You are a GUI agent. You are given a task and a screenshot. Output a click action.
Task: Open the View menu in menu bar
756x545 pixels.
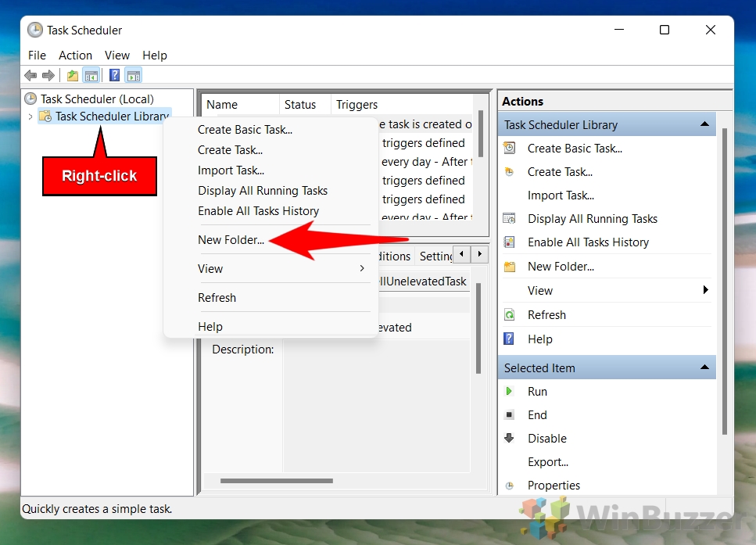(117, 56)
